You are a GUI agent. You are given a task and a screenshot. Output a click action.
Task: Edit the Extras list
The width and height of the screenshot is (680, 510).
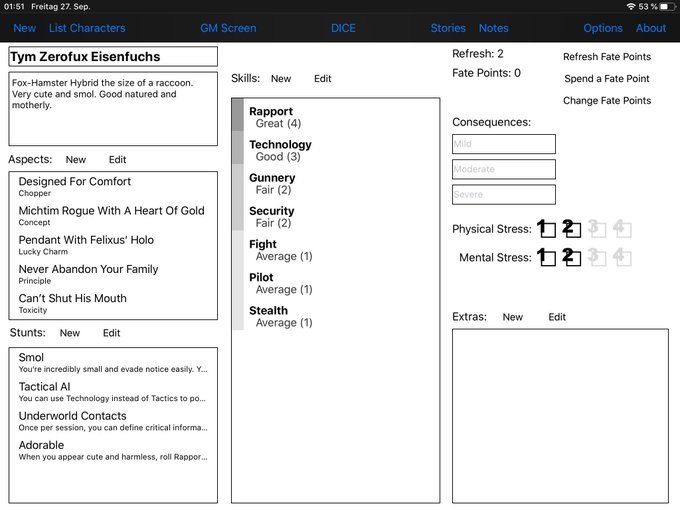557,317
